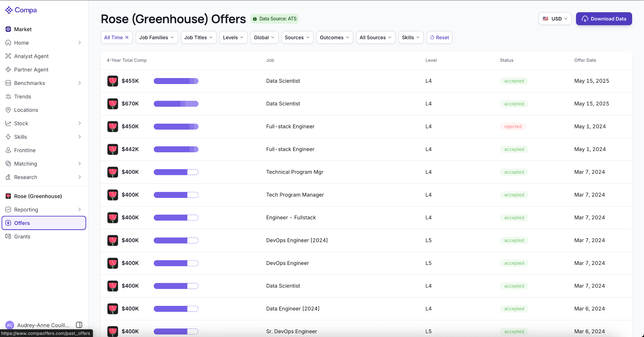Click the Rose tulip logo on $670K row
The height and width of the screenshot is (337, 644).
tap(113, 104)
